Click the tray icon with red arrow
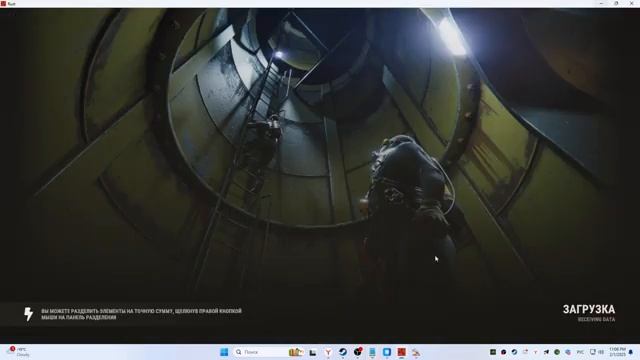The width and height of the screenshot is (640, 360). tap(525, 352)
